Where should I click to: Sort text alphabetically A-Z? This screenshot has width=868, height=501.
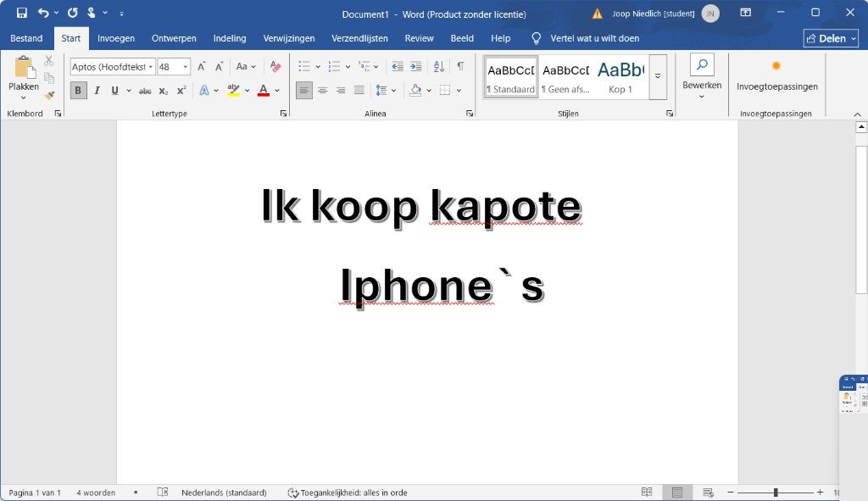tap(439, 67)
